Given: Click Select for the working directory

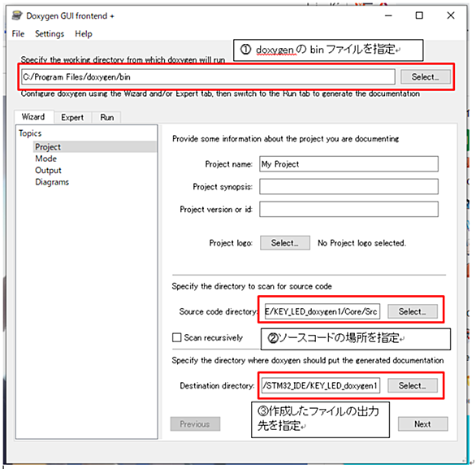Looking at the screenshot, I should pyautogui.click(x=425, y=77).
